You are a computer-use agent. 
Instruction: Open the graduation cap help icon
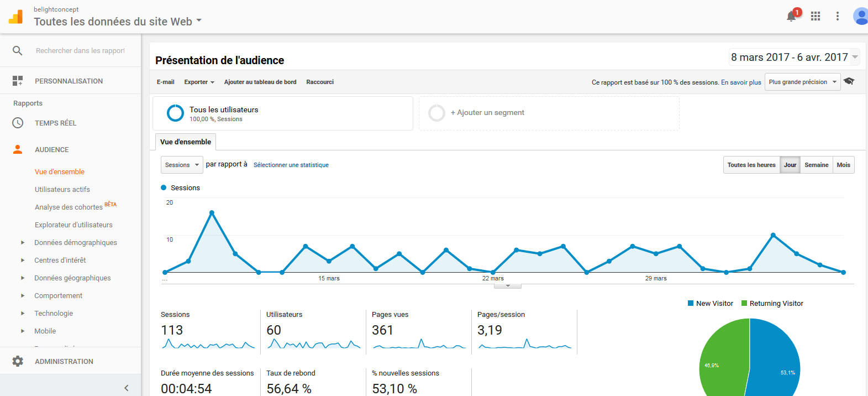coord(849,81)
